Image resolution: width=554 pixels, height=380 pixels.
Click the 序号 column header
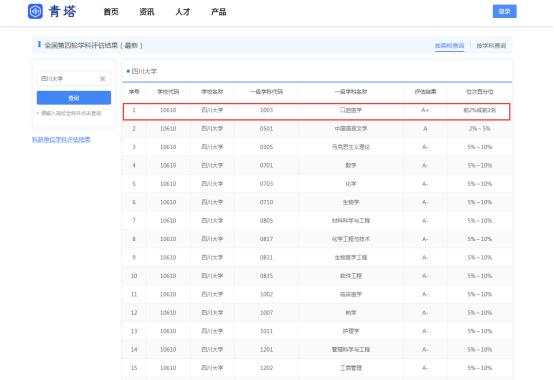pos(134,92)
